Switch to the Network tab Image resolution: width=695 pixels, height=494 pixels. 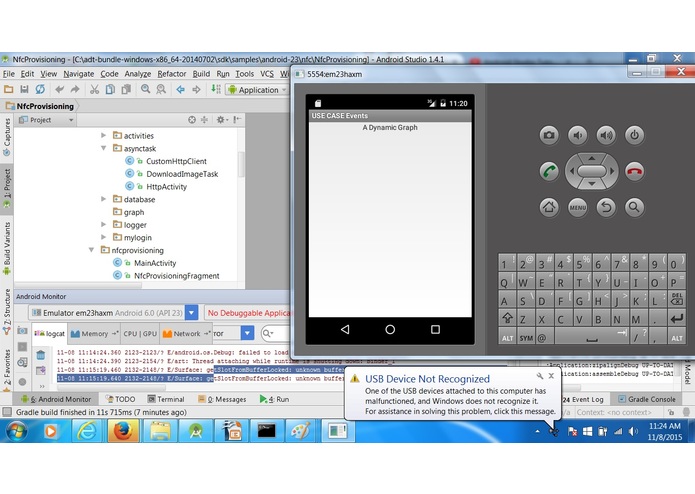[186, 334]
